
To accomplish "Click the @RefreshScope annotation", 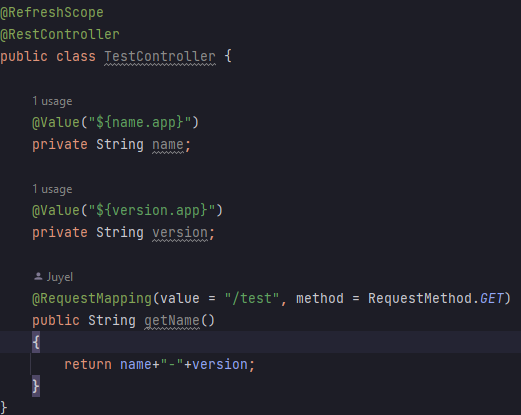I will coord(52,13).
